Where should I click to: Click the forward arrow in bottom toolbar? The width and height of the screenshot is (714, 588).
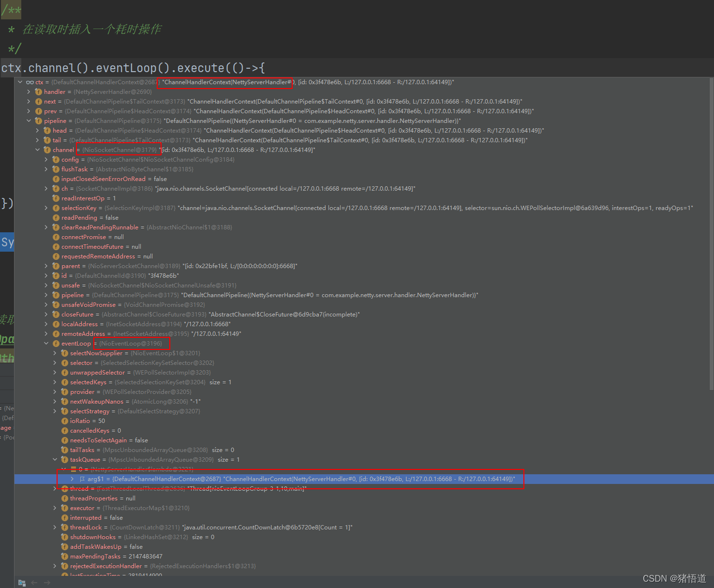tap(47, 583)
